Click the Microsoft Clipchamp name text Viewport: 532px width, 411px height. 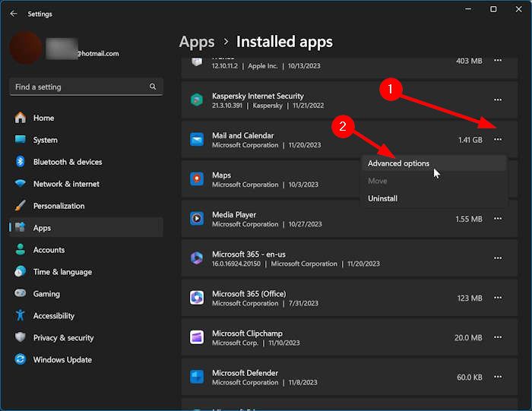pyautogui.click(x=247, y=334)
